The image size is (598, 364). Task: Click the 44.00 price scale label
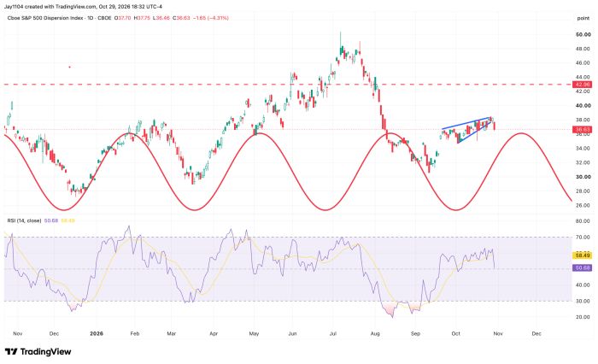[x=583, y=77]
